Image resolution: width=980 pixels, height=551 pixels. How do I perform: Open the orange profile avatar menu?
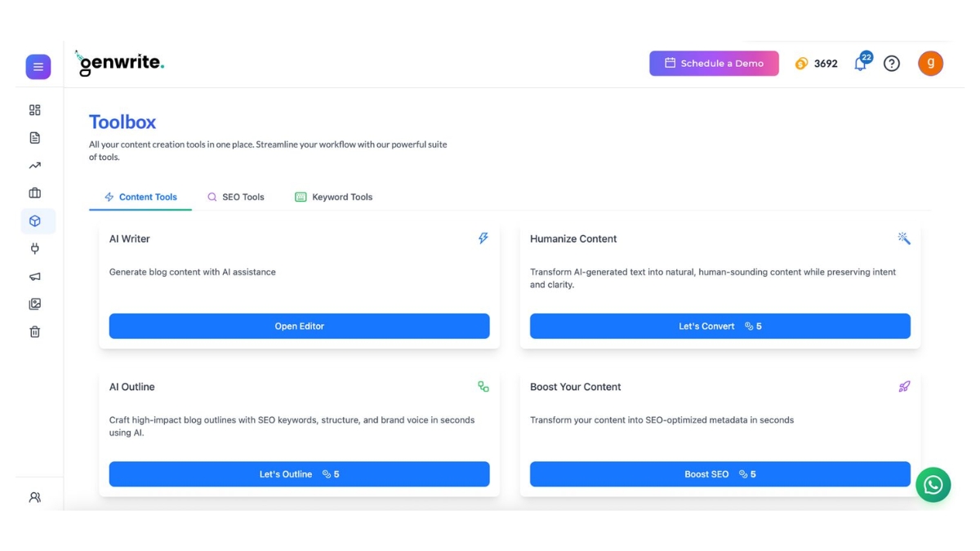(x=930, y=63)
